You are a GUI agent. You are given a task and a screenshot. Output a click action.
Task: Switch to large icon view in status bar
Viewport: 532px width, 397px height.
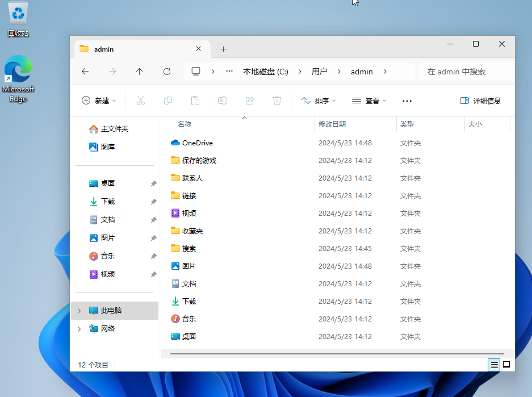[x=506, y=365]
